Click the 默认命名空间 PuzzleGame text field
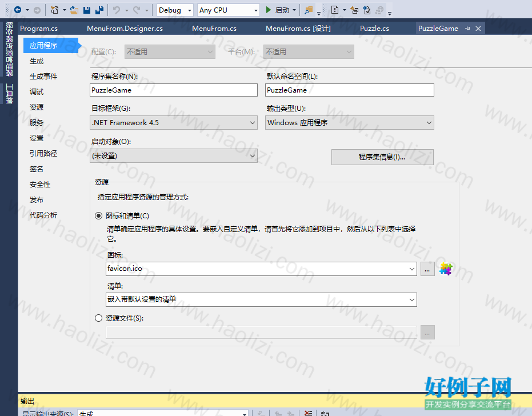The image size is (532, 416). click(350, 90)
